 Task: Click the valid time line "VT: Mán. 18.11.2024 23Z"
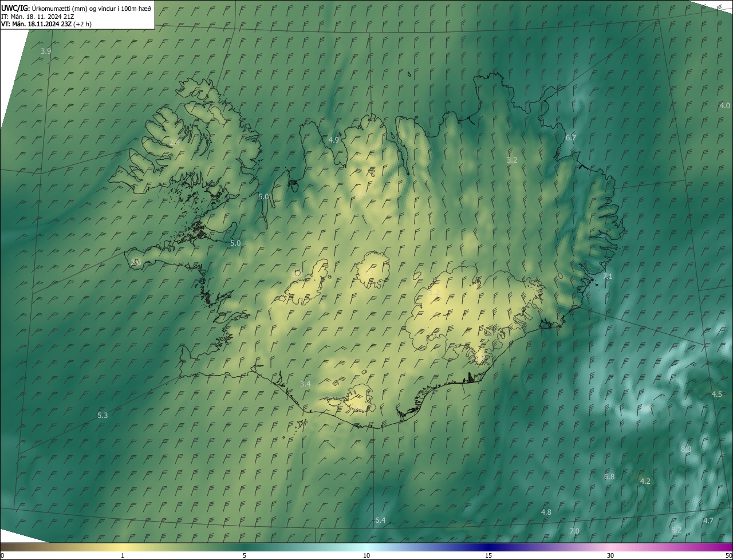37,24
